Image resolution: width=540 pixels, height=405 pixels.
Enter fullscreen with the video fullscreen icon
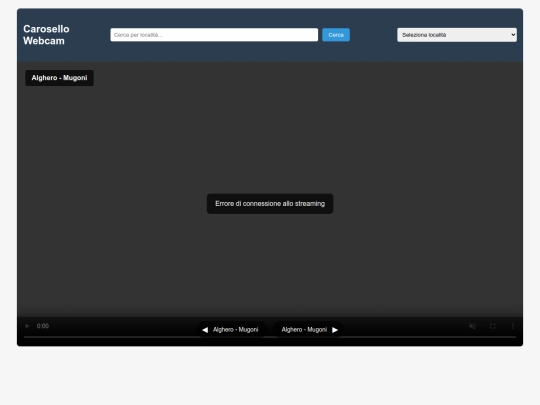tap(492, 326)
